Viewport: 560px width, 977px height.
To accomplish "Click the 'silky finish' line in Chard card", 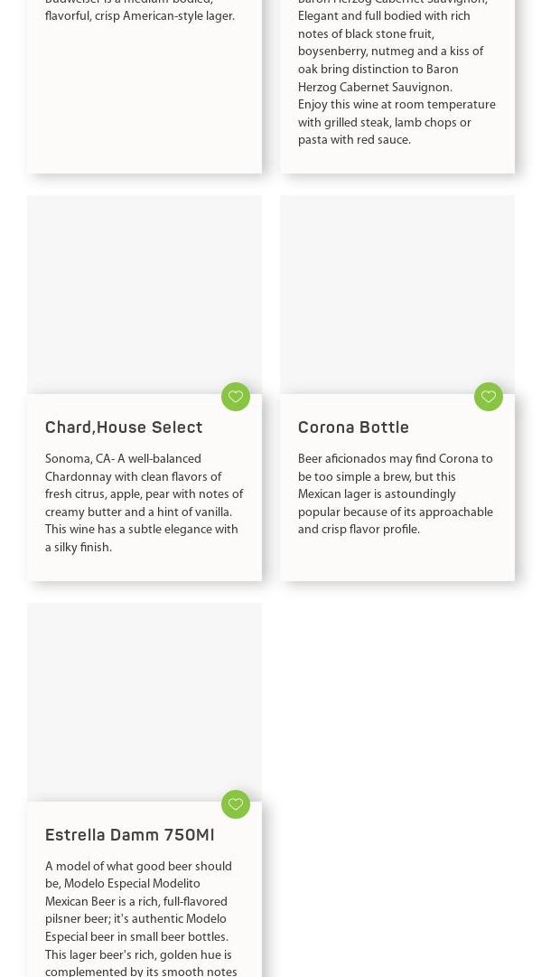I will click(79, 548).
